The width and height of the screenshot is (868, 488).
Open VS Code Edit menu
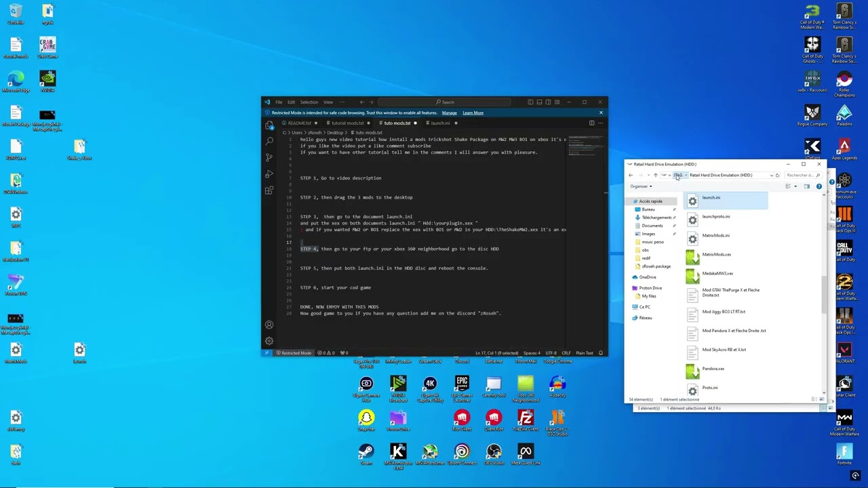point(291,102)
